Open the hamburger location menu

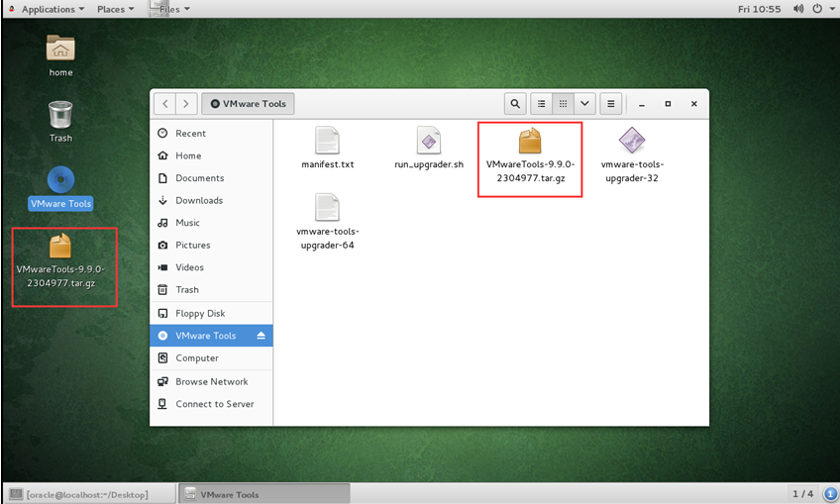click(611, 104)
